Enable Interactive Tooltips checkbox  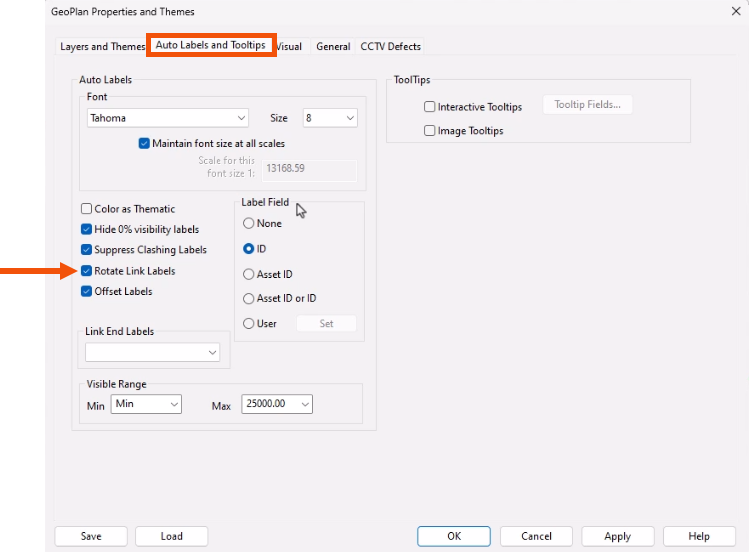pyautogui.click(x=429, y=106)
